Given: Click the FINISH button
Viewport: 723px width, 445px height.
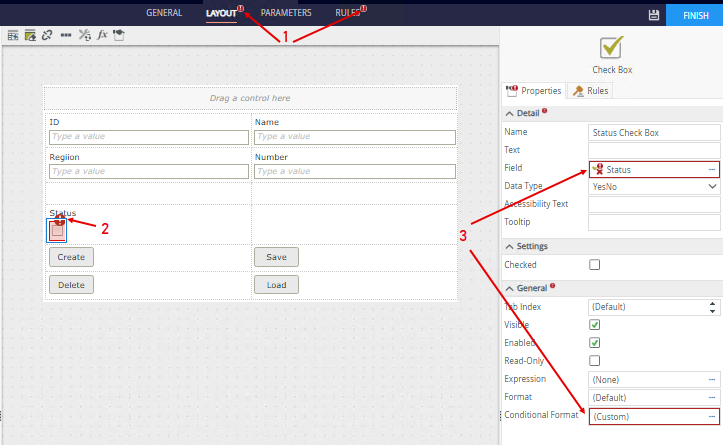Looking at the screenshot, I should pos(695,16).
